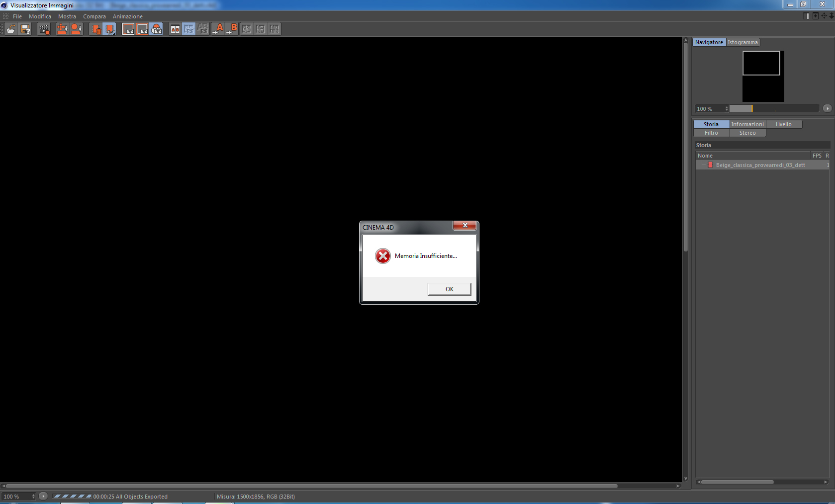Open the Mostra menu

click(x=67, y=16)
